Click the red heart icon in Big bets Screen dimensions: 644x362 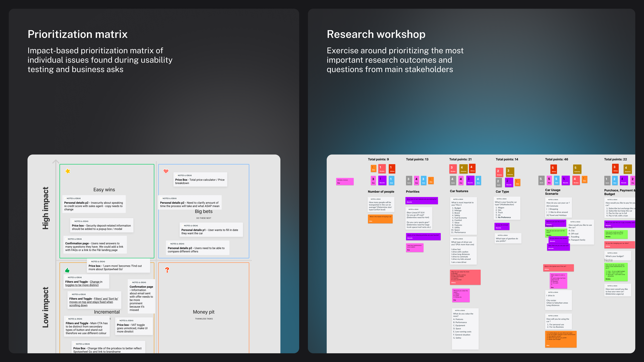point(166,171)
